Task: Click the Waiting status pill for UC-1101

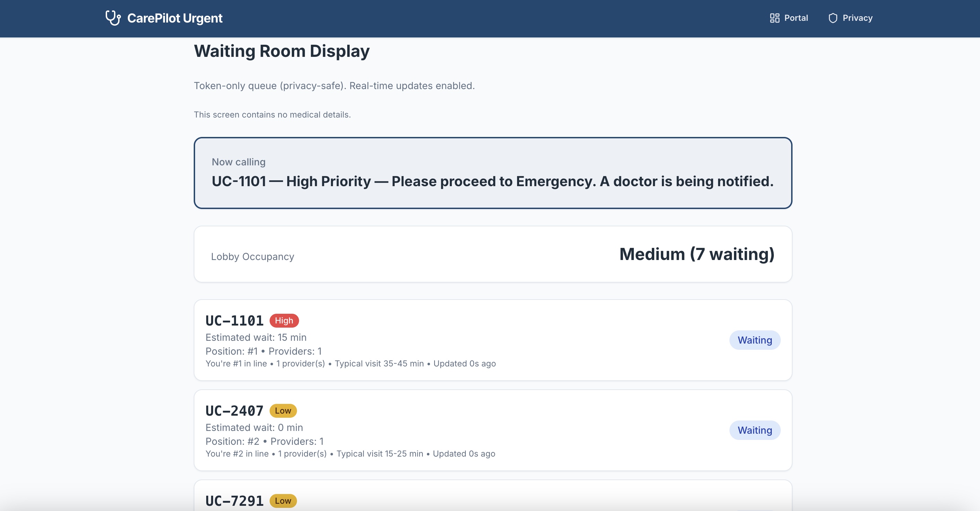Action: (x=754, y=340)
